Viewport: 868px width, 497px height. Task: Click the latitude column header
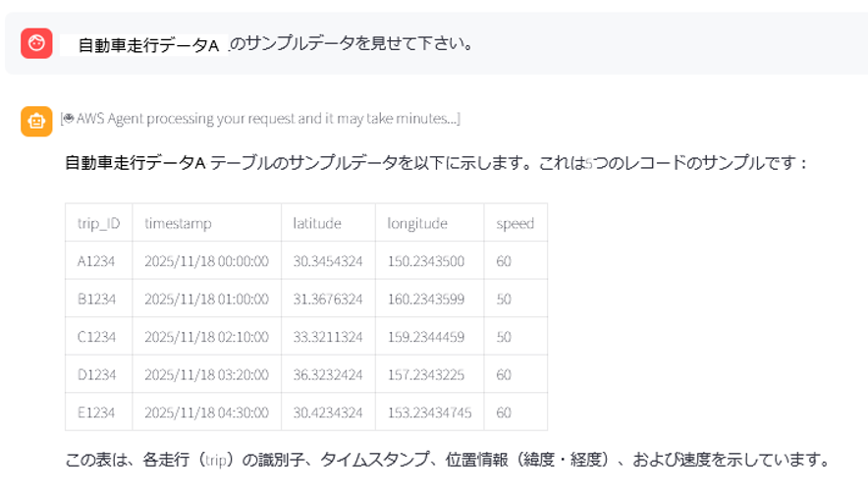[x=328, y=223]
